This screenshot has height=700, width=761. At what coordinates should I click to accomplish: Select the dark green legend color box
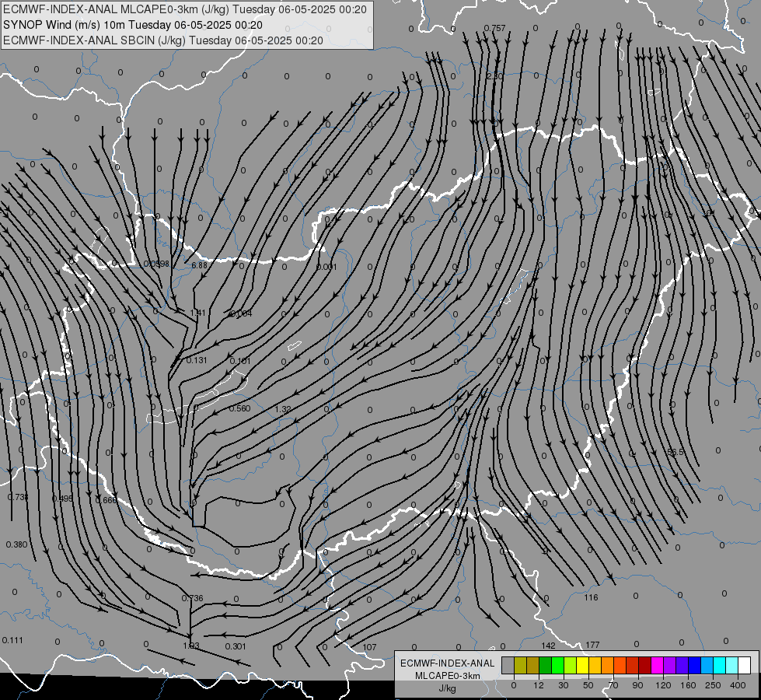(x=546, y=665)
